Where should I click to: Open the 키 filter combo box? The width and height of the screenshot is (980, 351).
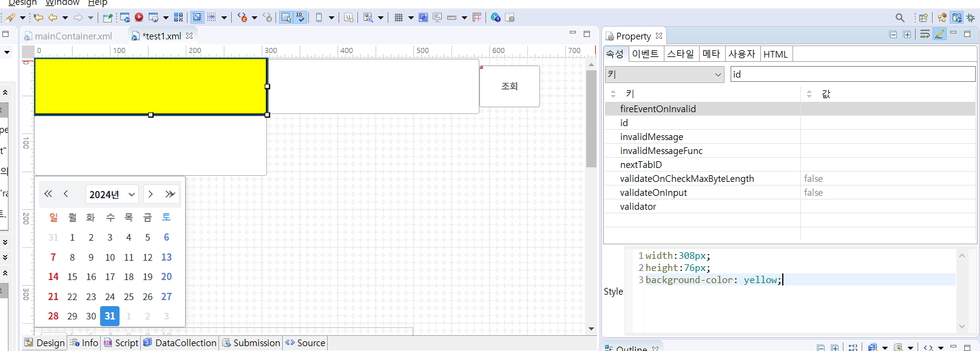coord(664,75)
